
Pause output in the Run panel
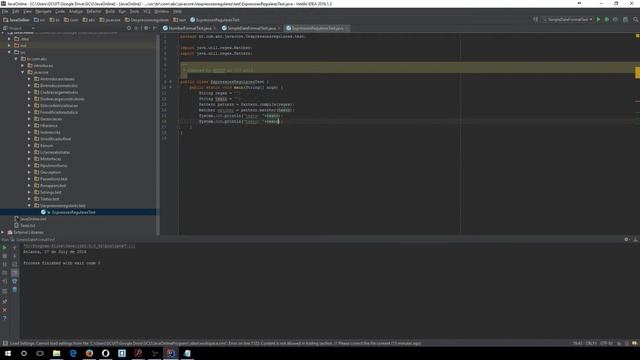click(4, 264)
